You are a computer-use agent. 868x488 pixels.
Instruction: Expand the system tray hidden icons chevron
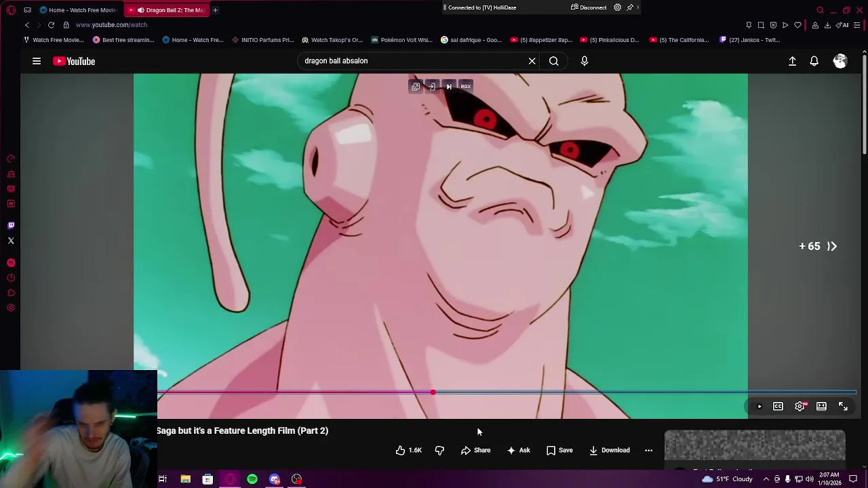766,479
